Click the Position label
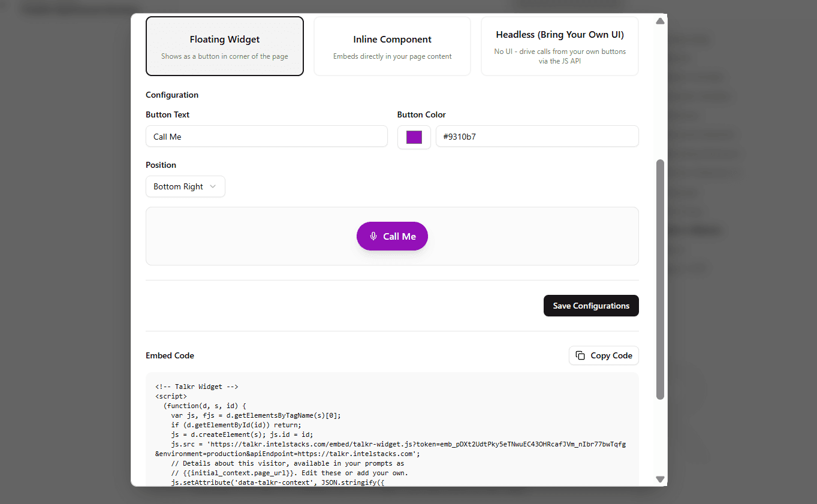Screen dimensions: 817x504 (x=161, y=165)
